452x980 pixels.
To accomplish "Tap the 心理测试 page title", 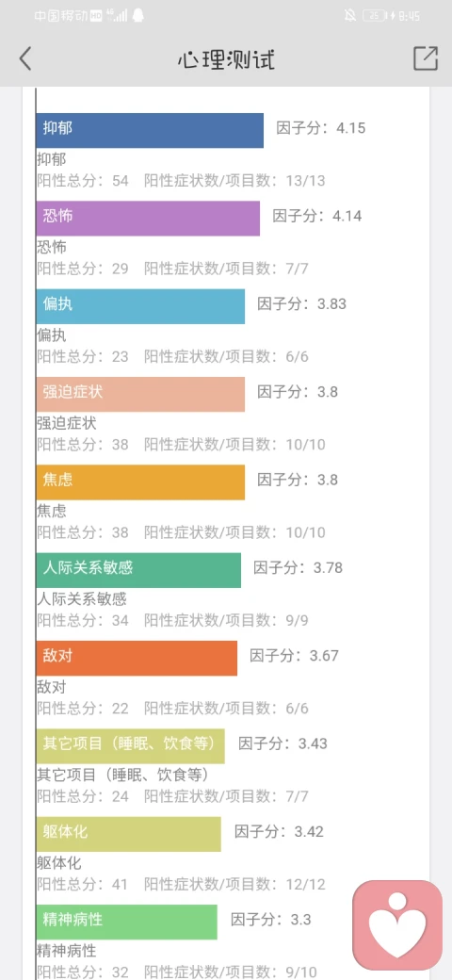I will pyautogui.click(x=226, y=59).
